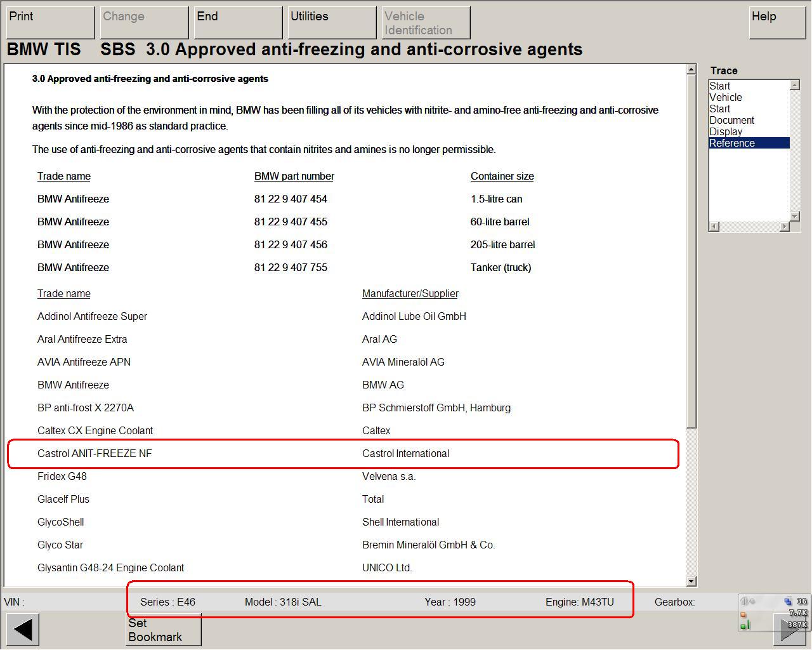Click 'VIN :' field in status bar
The width and height of the screenshot is (812, 650).
point(14,602)
